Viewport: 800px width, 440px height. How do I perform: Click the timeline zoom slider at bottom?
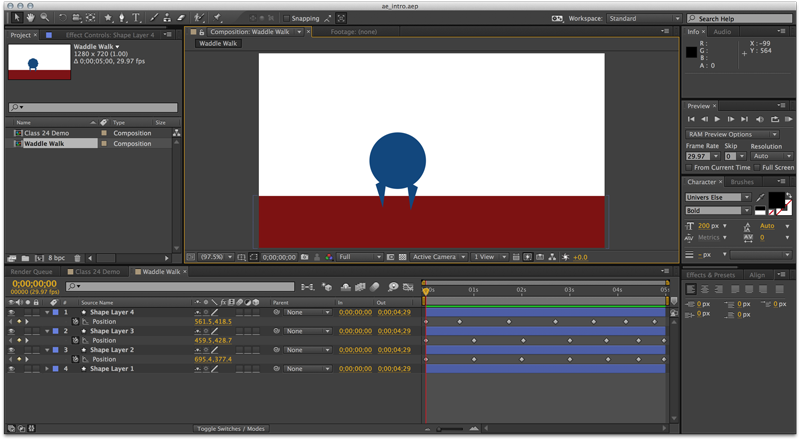click(451, 429)
